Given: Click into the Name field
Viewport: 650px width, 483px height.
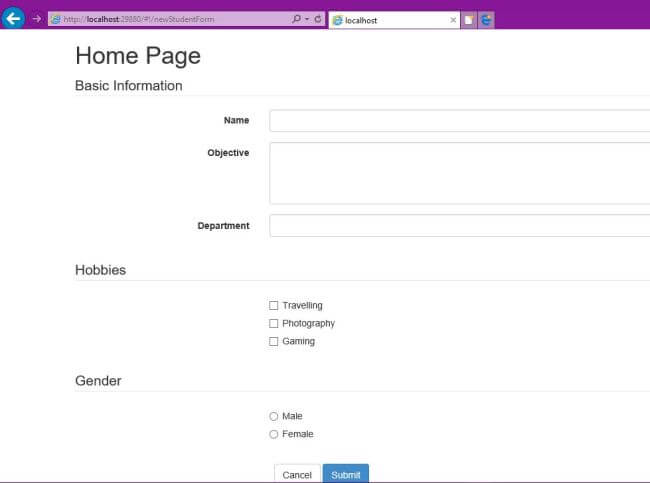Looking at the screenshot, I should point(459,121).
